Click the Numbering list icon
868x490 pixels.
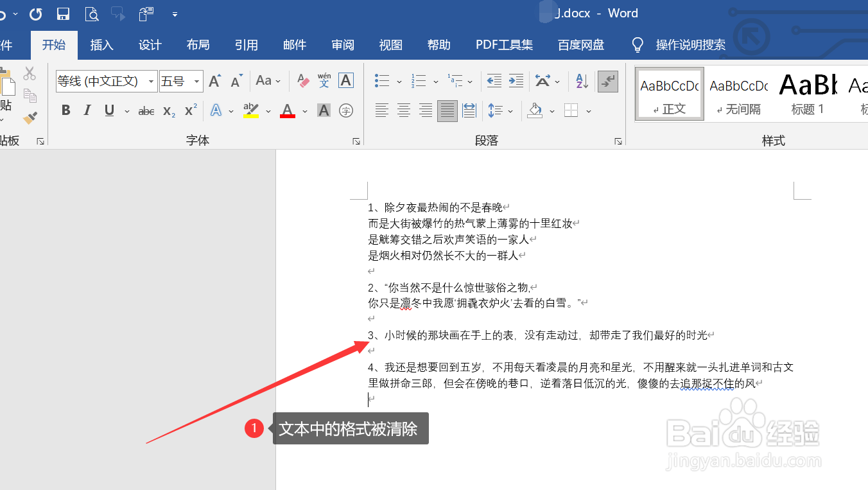click(x=419, y=81)
